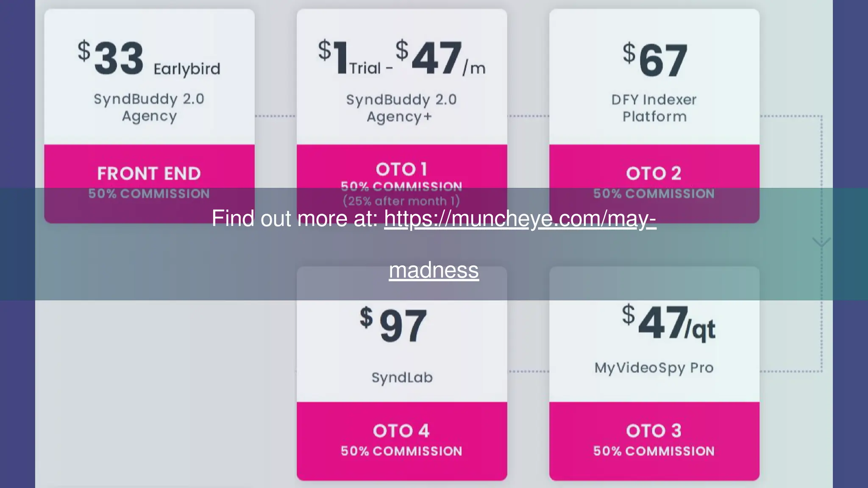The width and height of the screenshot is (868, 488).
Task: Click the $33 Earlybird price
Action: 149,58
